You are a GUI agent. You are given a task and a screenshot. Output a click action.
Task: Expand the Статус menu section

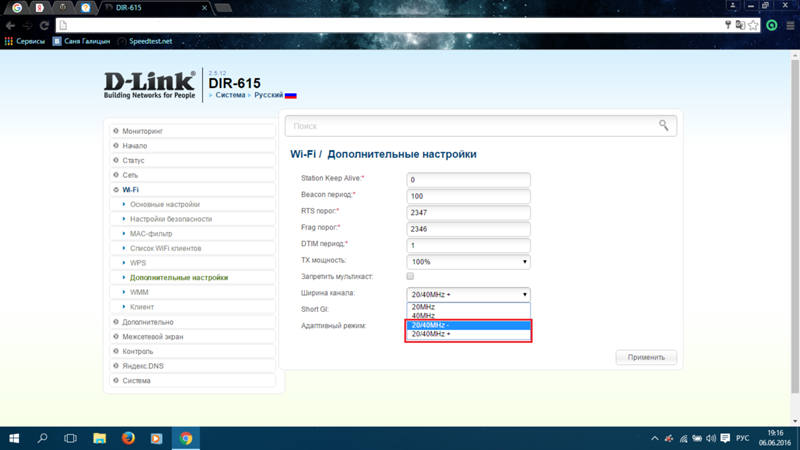[192, 160]
